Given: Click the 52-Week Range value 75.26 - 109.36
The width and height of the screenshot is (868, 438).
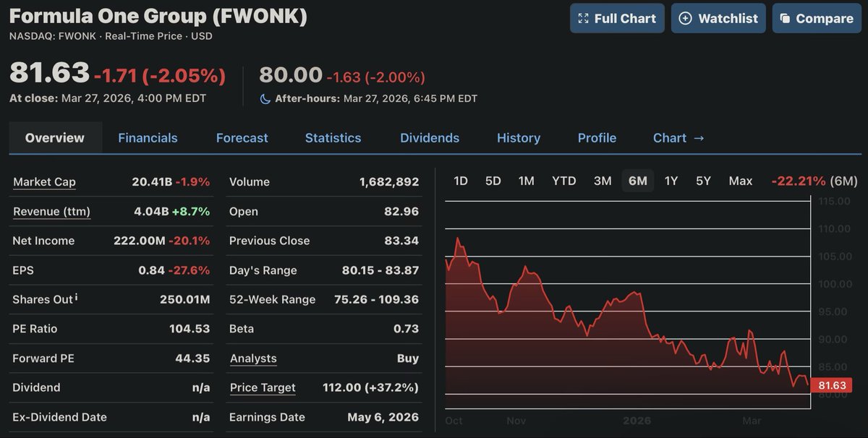Looking at the screenshot, I should tap(377, 299).
